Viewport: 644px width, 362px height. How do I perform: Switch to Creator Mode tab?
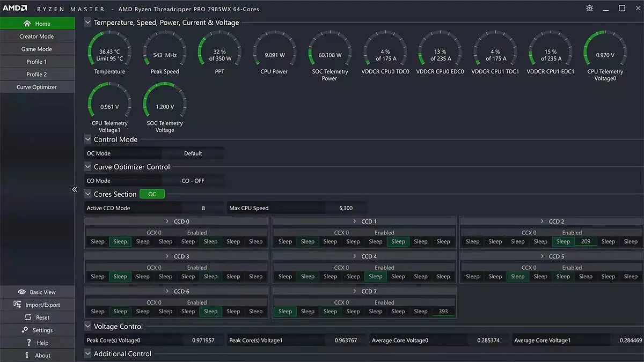pyautogui.click(x=36, y=36)
